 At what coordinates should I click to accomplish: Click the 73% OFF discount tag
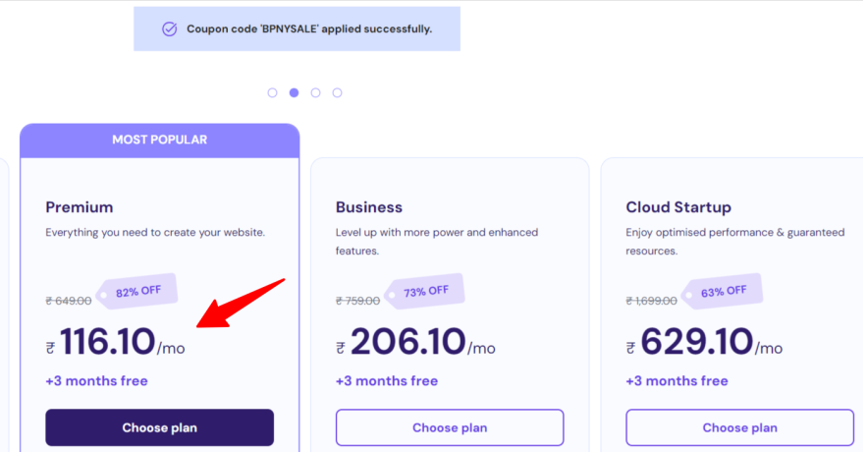(427, 291)
